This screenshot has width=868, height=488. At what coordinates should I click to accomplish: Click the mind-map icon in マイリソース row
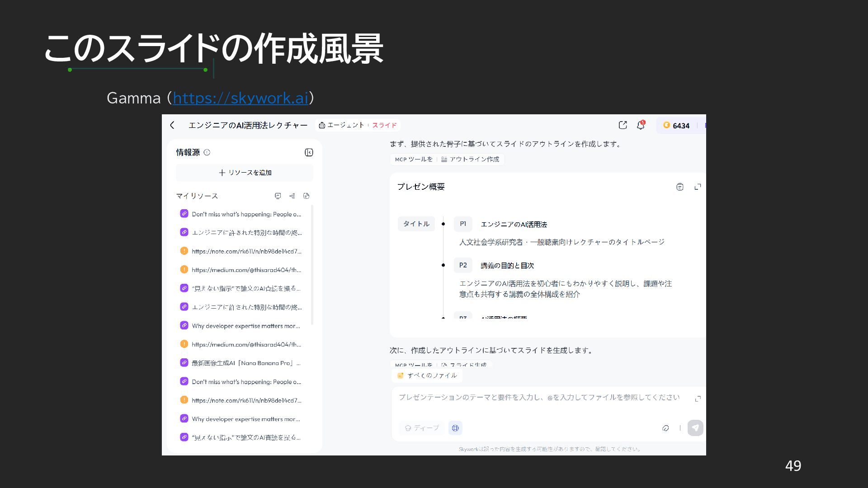292,196
